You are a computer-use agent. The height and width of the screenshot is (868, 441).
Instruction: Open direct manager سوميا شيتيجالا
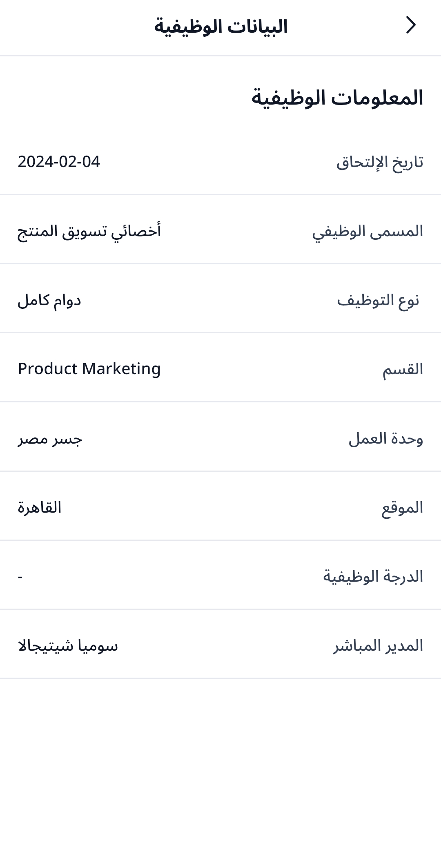(68, 646)
